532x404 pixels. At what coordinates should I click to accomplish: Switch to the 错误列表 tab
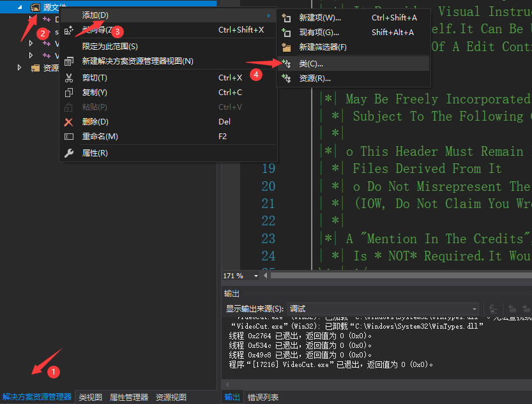click(x=262, y=396)
